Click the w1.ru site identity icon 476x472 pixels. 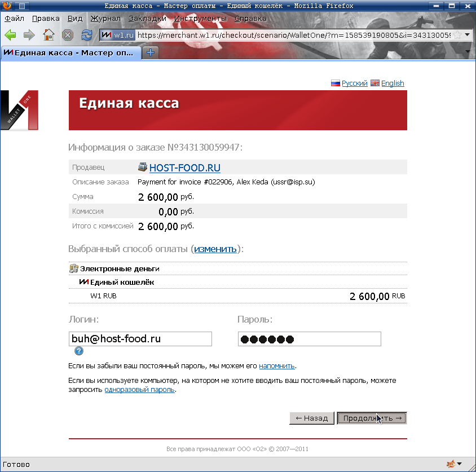click(117, 35)
